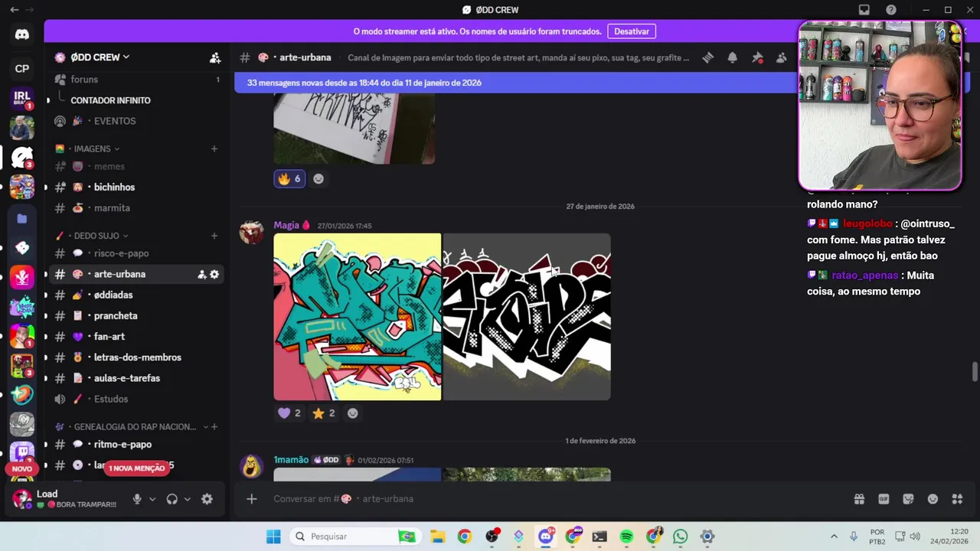Viewport: 980px width, 551px height.
Task: Click message input field for arte-urbana
Action: point(559,499)
